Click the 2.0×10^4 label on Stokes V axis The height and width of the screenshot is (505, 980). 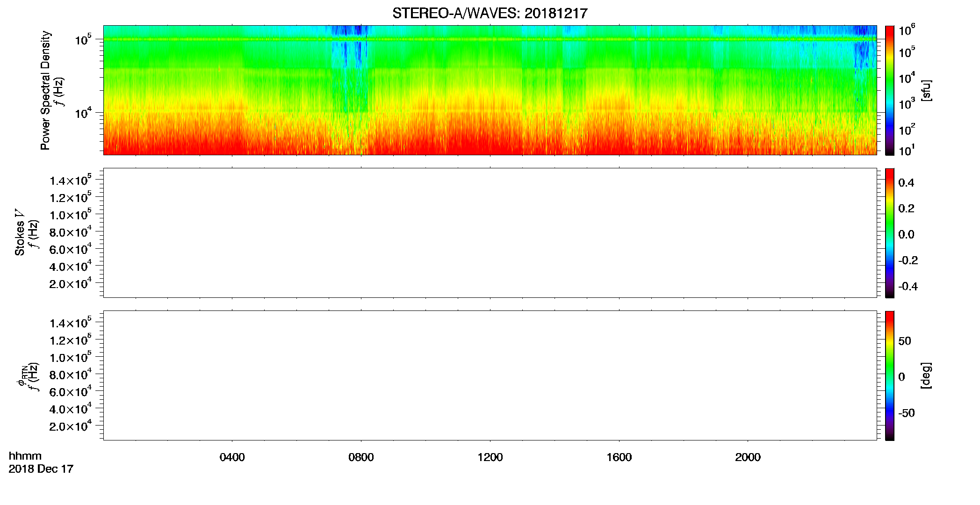point(71,283)
